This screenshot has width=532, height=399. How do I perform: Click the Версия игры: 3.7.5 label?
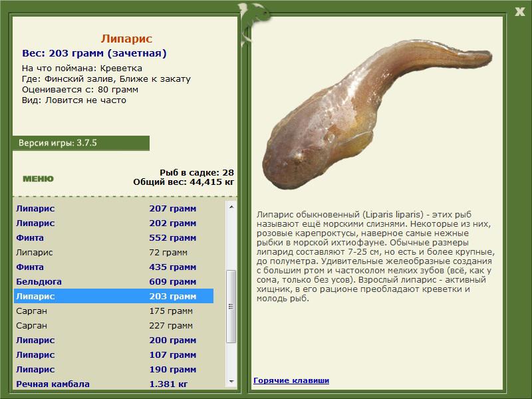pyautogui.click(x=58, y=143)
